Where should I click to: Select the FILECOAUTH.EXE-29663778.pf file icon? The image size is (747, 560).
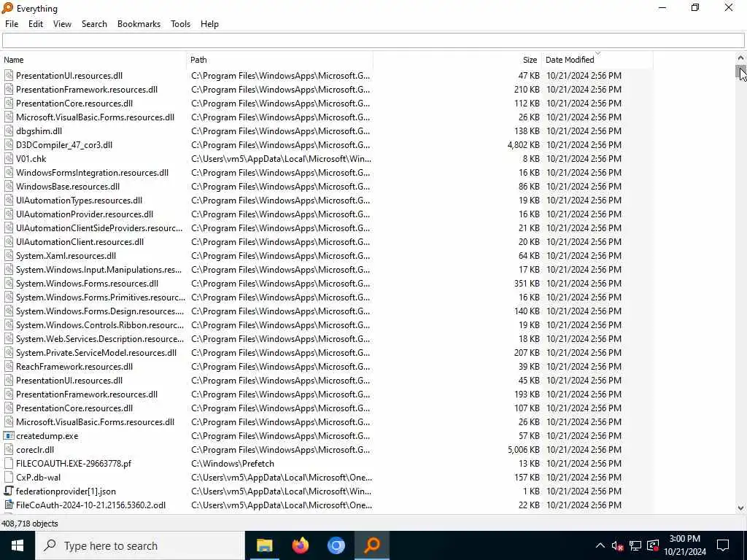point(9,463)
